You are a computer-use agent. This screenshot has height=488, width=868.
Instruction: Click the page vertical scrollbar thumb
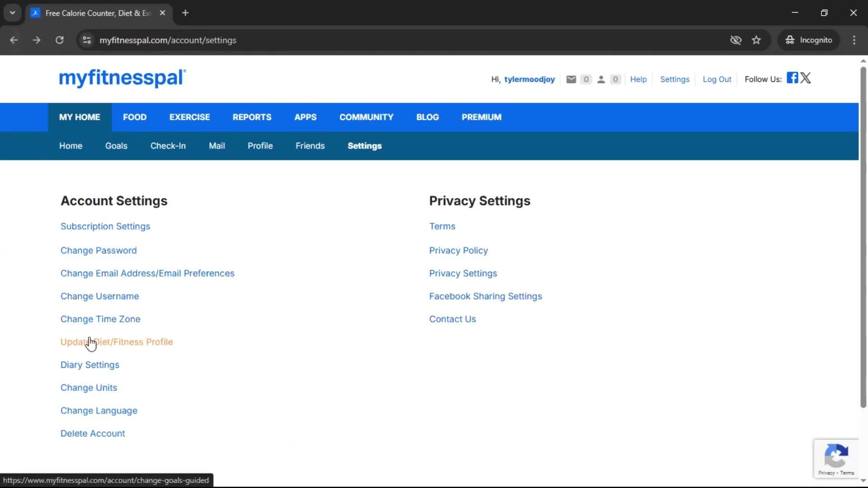(863, 237)
